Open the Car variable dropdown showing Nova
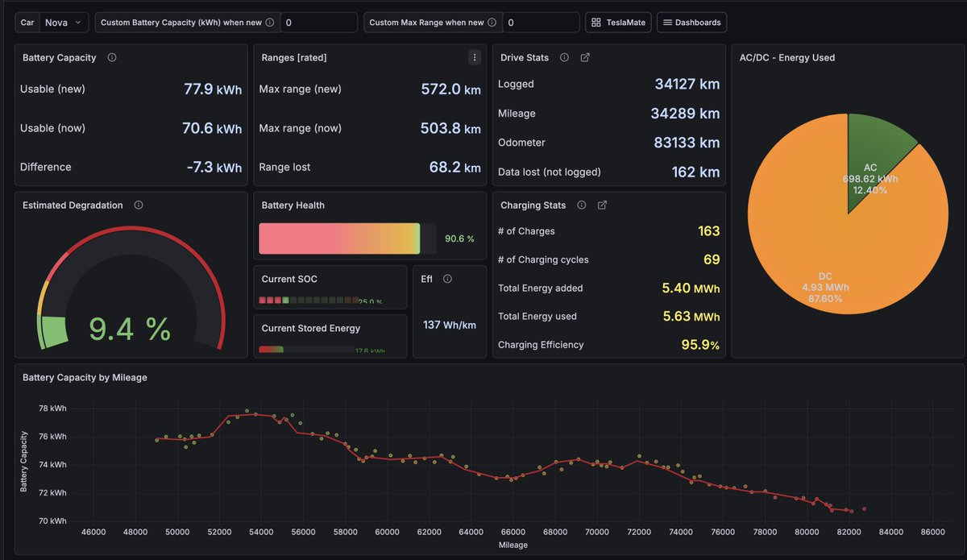The height and width of the screenshot is (560, 967). (x=64, y=23)
